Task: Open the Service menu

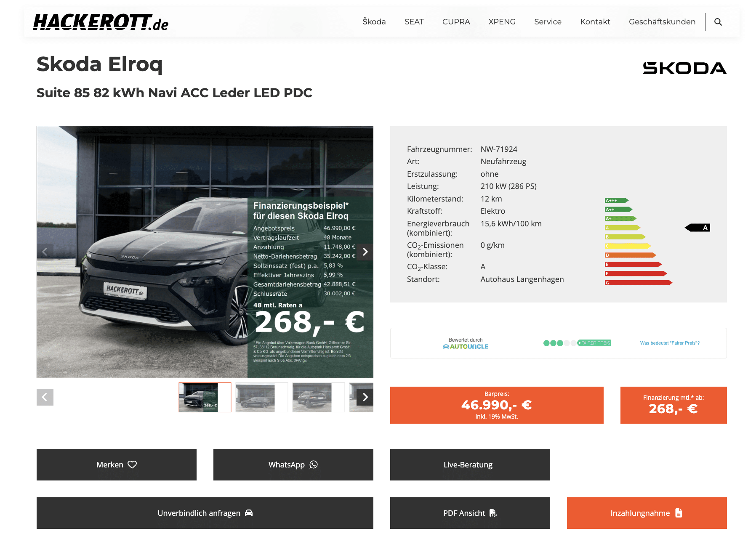Action: click(x=548, y=22)
